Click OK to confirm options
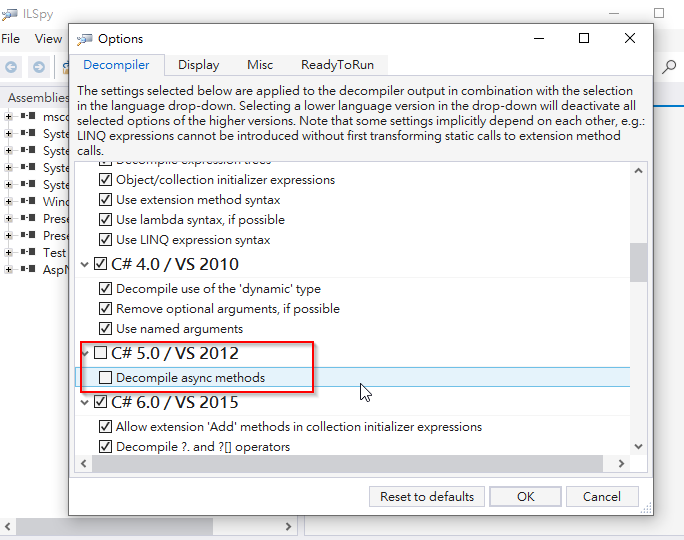Viewport: 684px width, 540px height. 525,496
